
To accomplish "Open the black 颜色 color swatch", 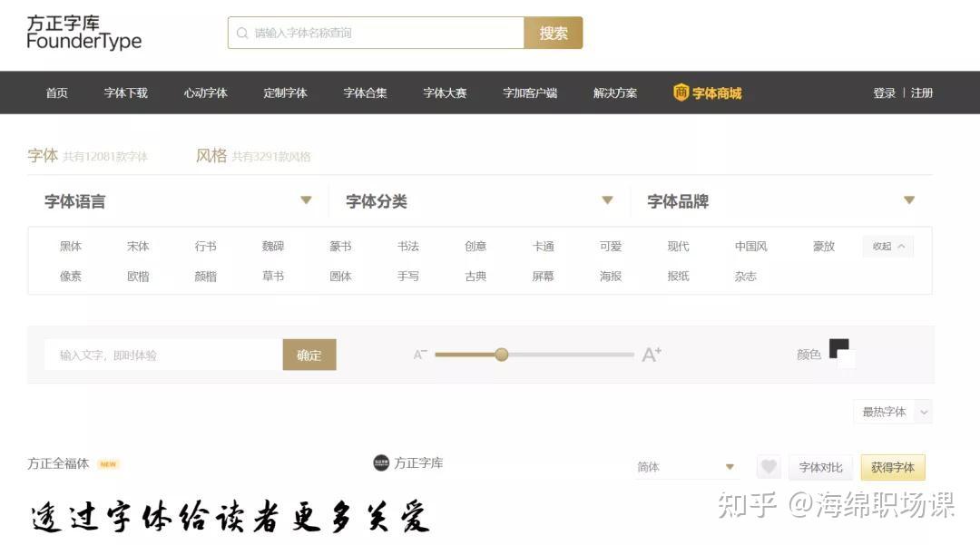I will pyautogui.click(x=838, y=348).
